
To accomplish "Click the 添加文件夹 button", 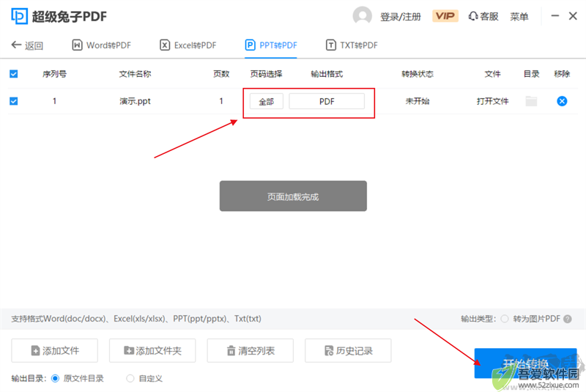I will [x=152, y=350].
